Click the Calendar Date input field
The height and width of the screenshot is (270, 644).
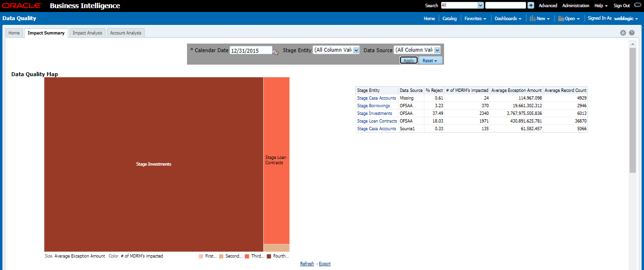tap(251, 50)
